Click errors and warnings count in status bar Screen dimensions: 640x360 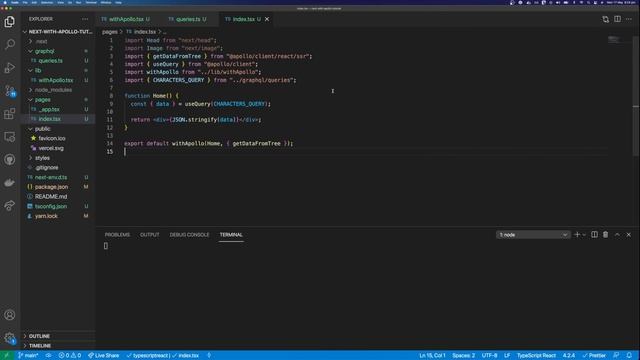pos(69,356)
